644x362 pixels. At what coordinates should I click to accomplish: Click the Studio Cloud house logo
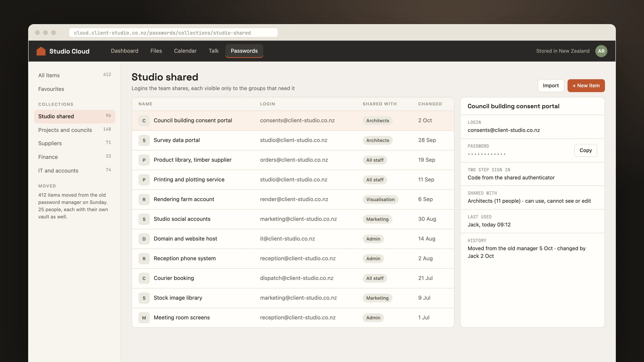tap(41, 51)
